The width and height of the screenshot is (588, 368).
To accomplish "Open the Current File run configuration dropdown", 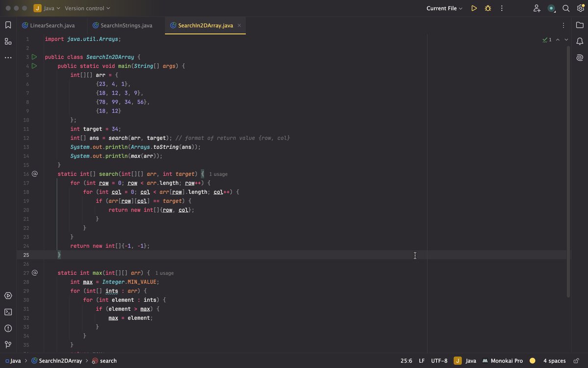I will pyautogui.click(x=444, y=8).
